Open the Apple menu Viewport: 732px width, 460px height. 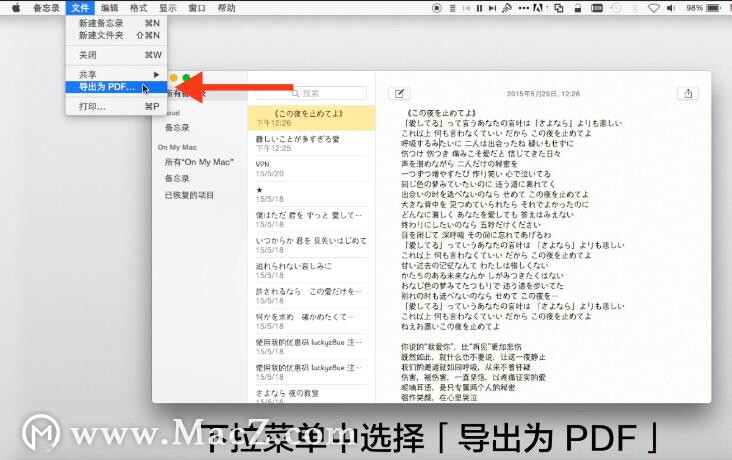coord(15,7)
